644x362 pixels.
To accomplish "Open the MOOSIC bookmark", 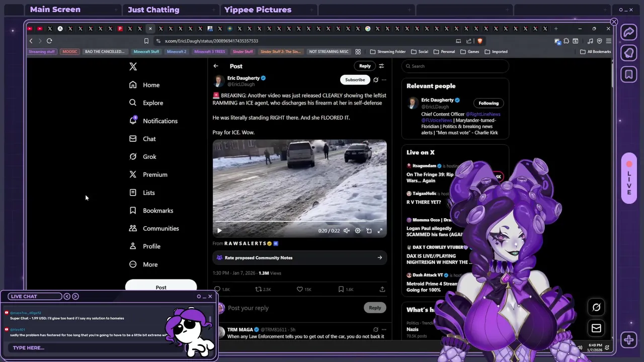I will point(70,51).
